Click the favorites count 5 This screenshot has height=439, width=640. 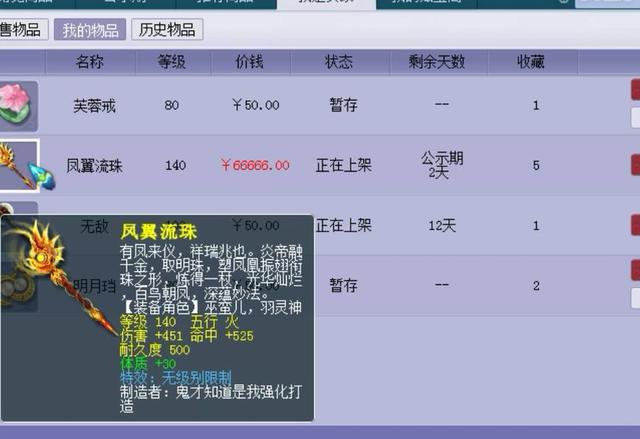click(536, 165)
